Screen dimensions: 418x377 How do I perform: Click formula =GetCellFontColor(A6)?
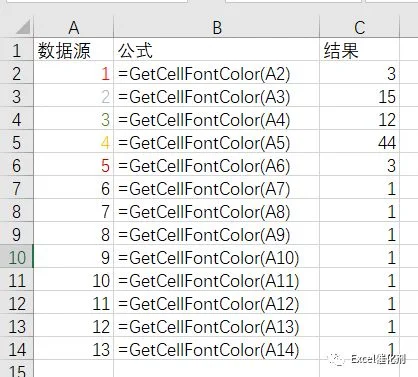pos(217,164)
